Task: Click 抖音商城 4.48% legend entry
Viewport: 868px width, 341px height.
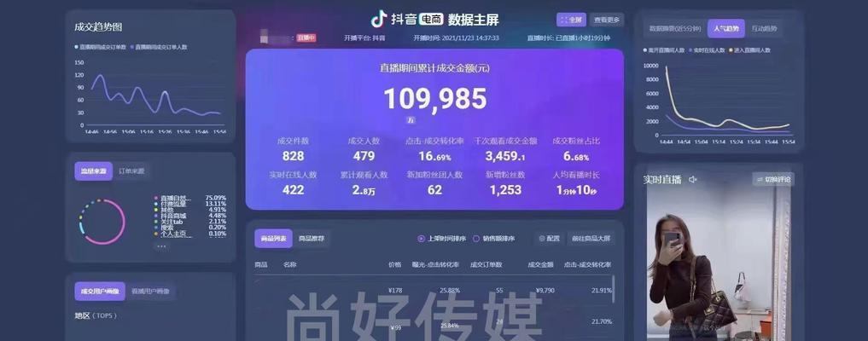Action: tap(189, 216)
